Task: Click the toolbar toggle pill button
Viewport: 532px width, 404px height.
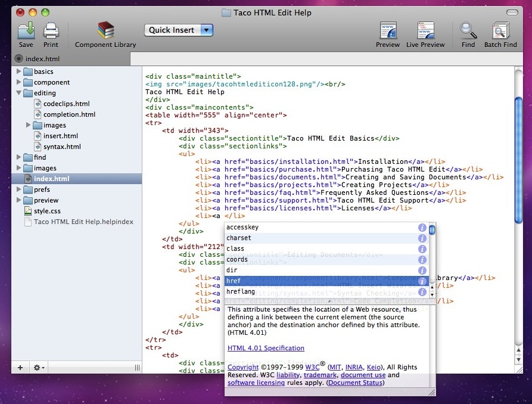Action: click(x=512, y=13)
